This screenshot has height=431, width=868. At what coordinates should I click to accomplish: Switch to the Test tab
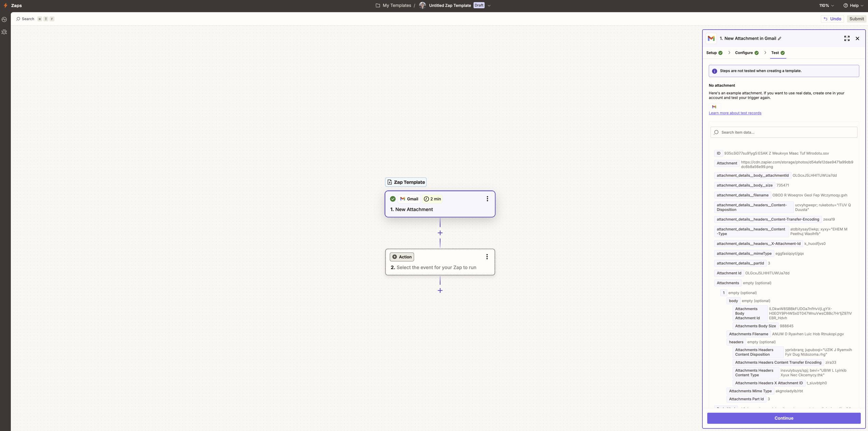pos(778,53)
